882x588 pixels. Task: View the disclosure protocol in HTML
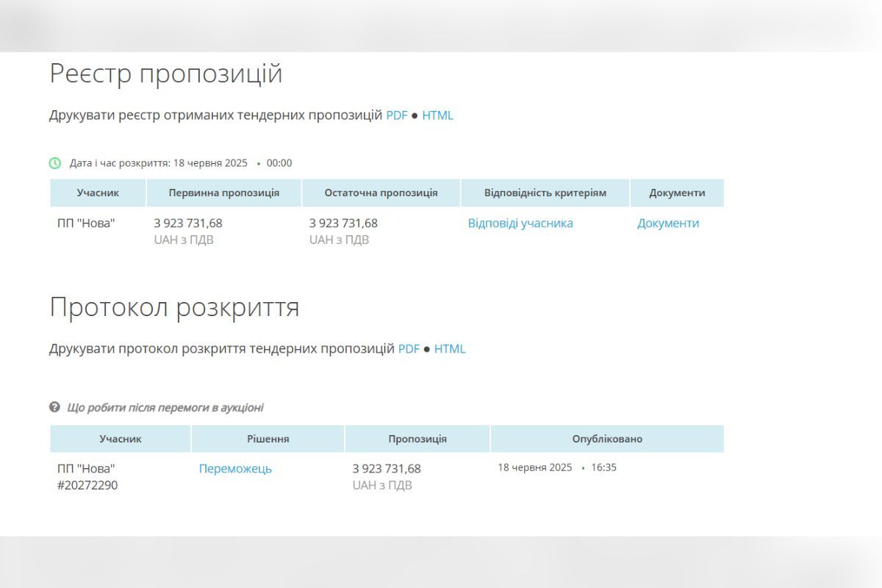(x=451, y=348)
